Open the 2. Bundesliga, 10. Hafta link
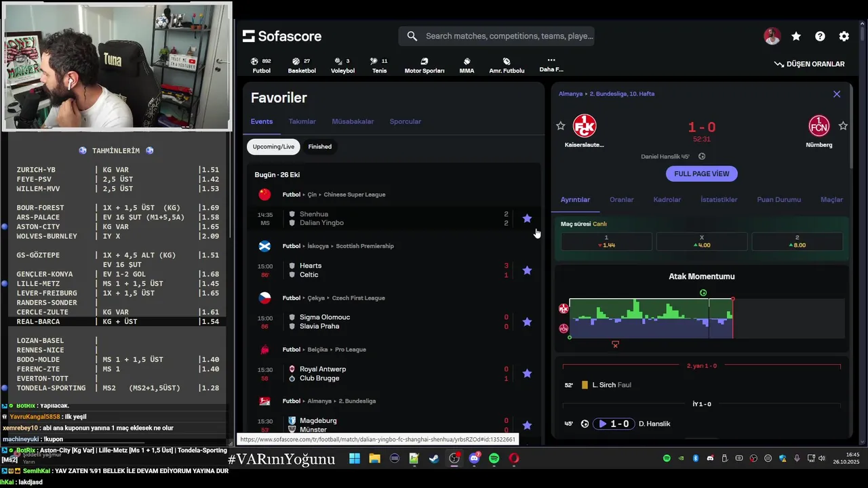Image resolution: width=868 pixels, height=488 pixels. click(x=623, y=94)
